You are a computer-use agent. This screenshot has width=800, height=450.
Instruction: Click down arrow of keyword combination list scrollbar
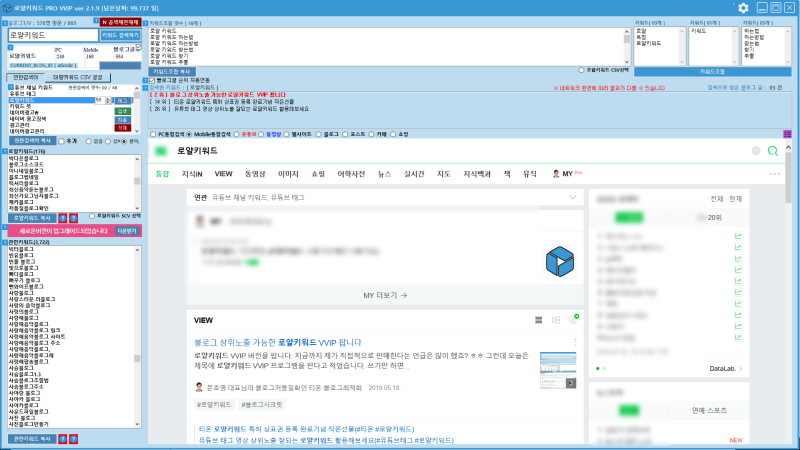coord(627,62)
